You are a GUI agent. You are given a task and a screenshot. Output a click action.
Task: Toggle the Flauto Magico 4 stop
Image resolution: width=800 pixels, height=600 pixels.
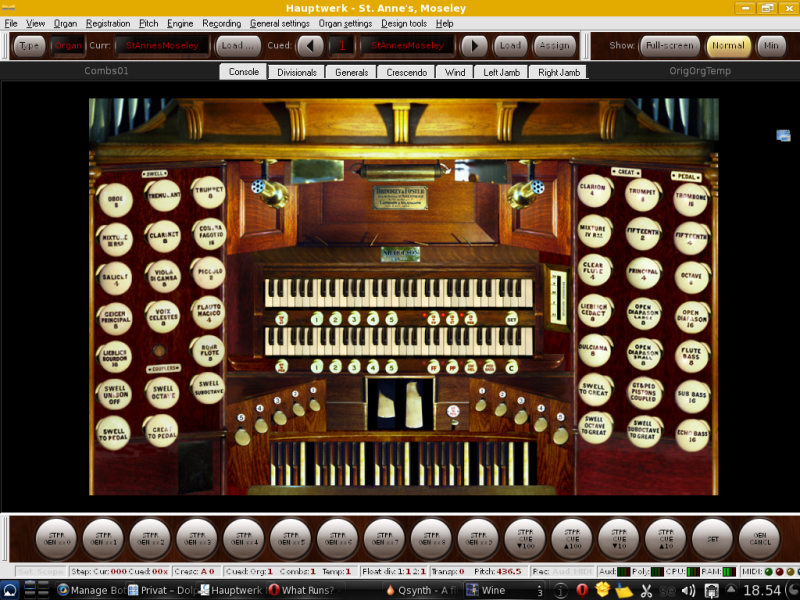[208, 312]
